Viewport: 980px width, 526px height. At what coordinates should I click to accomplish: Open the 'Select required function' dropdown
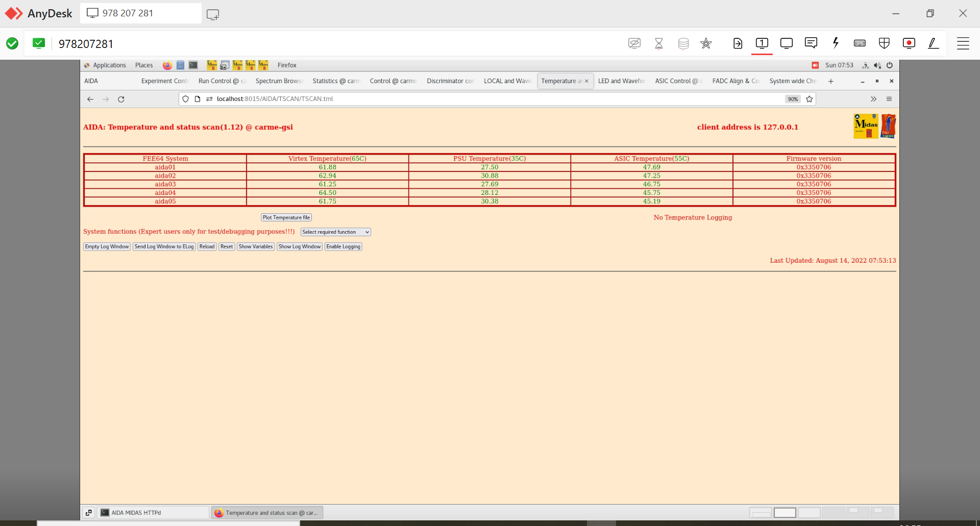pyautogui.click(x=335, y=232)
